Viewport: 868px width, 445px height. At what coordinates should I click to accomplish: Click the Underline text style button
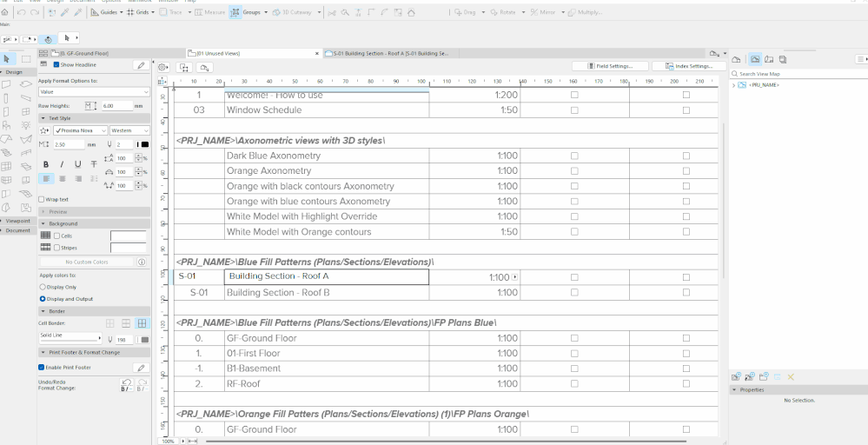click(x=77, y=164)
